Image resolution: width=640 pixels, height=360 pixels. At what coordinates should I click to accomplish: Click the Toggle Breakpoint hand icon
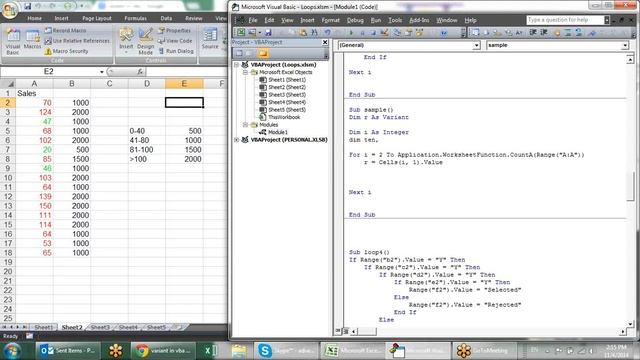coord(557,33)
